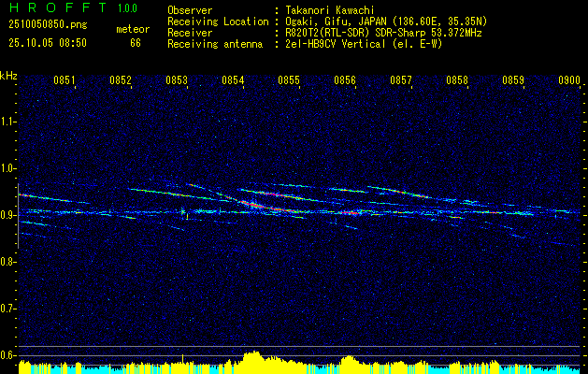Image resolution: width=588 pixels, height=374 pixels.
Task: Click the 1.0 kHz axis label
Action: tap(7, 168)
